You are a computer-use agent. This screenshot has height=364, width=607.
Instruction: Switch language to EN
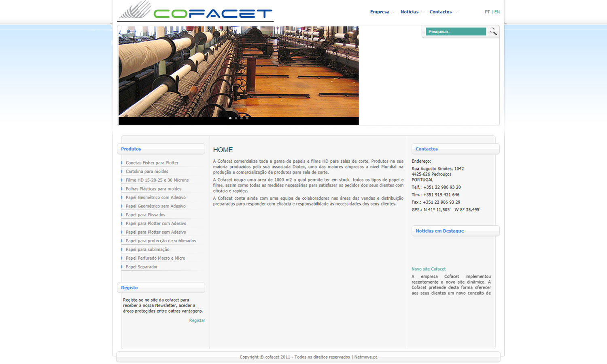497,12
